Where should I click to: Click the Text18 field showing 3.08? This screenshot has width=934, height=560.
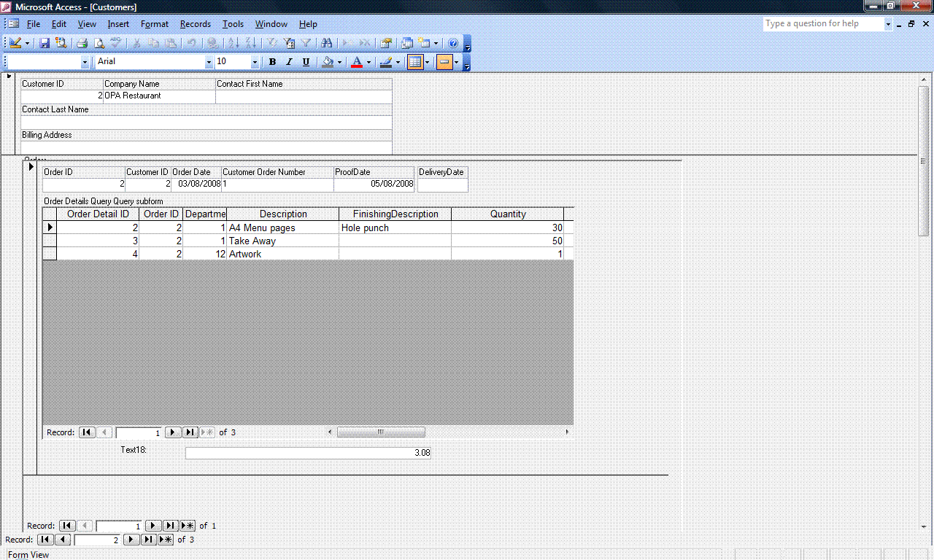point(308,453)
